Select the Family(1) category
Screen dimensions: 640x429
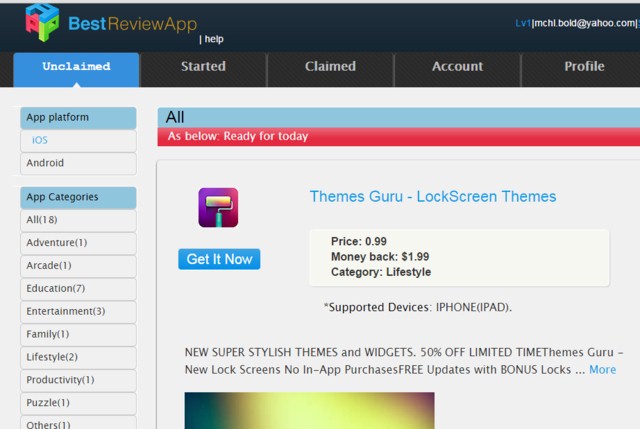point(78,334)
